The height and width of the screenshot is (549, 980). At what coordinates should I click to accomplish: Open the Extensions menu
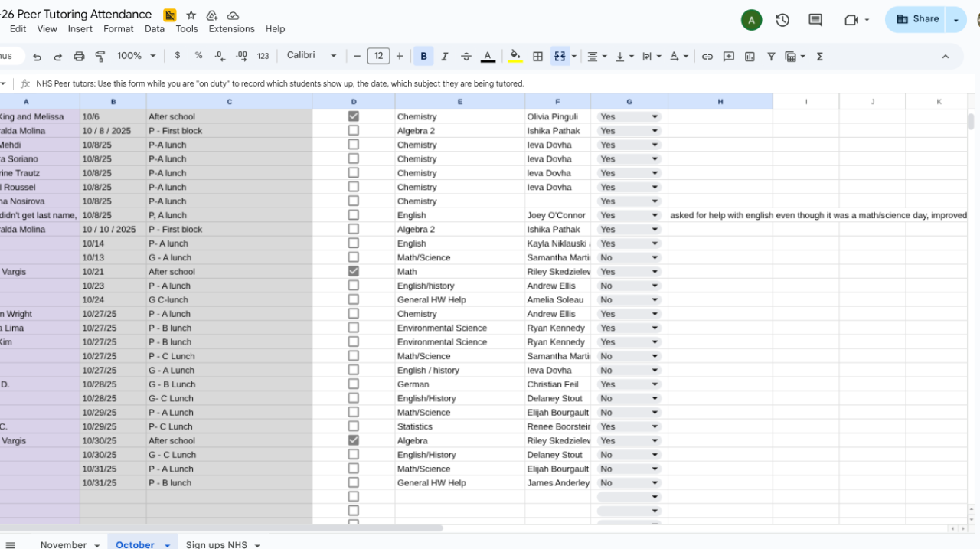pos(231,29)
